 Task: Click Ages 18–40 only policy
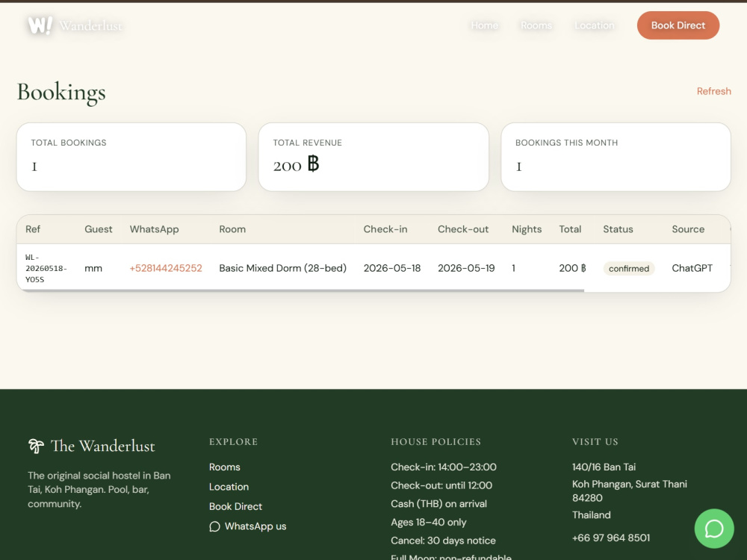[x=428, y=523]
